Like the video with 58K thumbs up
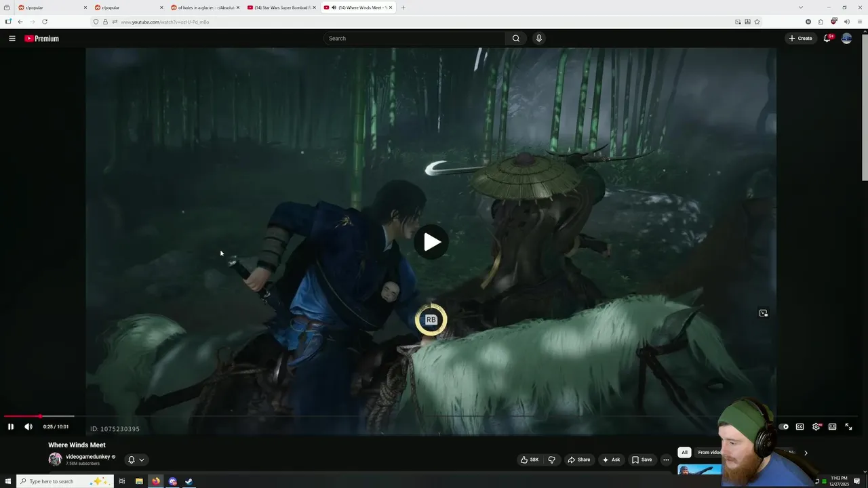 [530, 460]
